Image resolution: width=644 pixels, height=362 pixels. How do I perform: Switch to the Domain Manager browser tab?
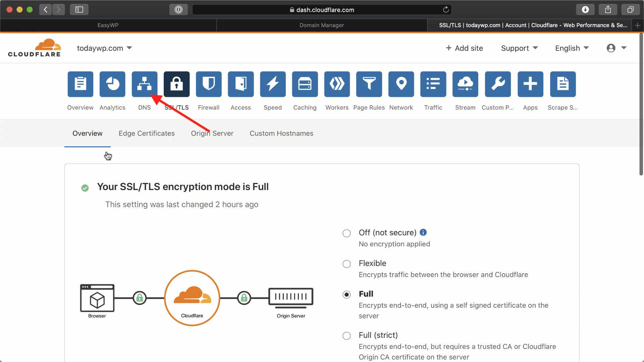click(x=322, y=25)
